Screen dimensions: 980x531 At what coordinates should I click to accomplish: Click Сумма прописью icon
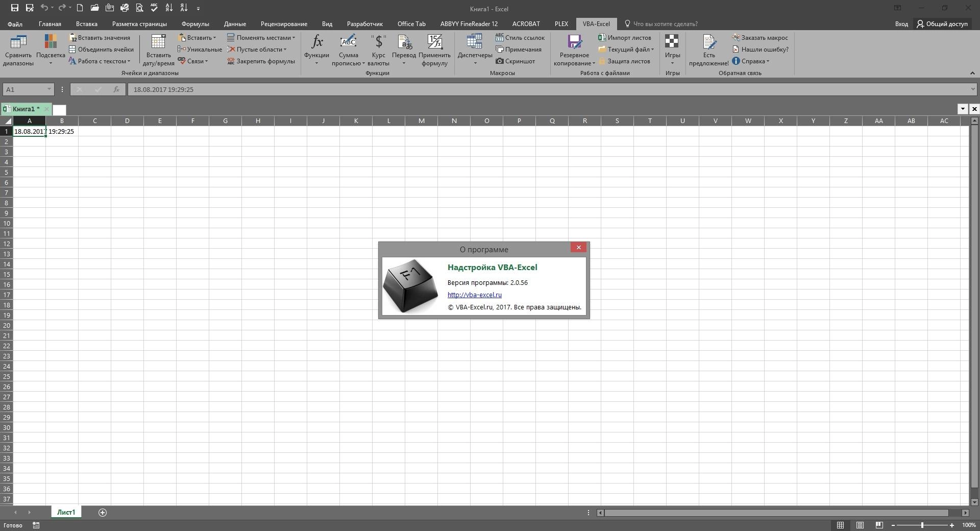point(349,50)
